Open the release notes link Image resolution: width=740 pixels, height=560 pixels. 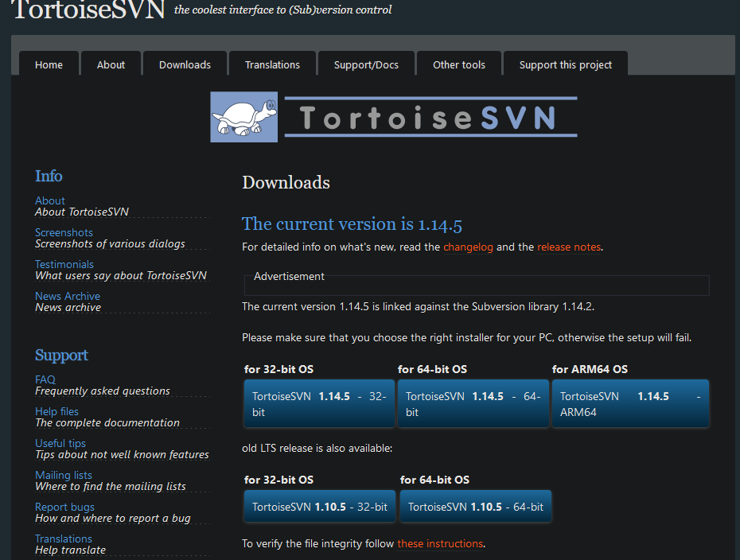click(569, 247)
